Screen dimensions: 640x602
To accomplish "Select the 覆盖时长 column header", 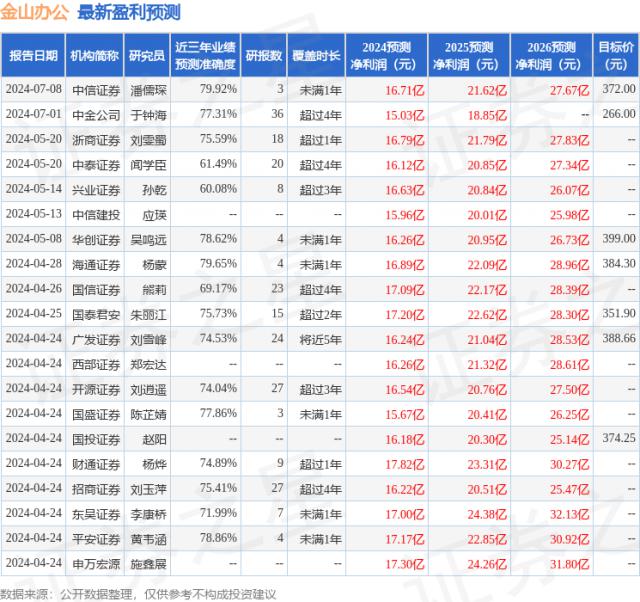I will (x=316, y=56).
